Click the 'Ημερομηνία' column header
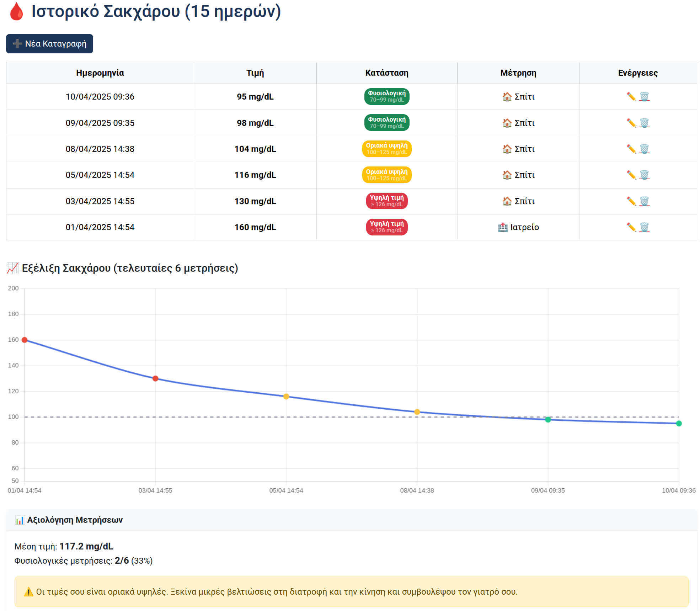 [100, 73]
